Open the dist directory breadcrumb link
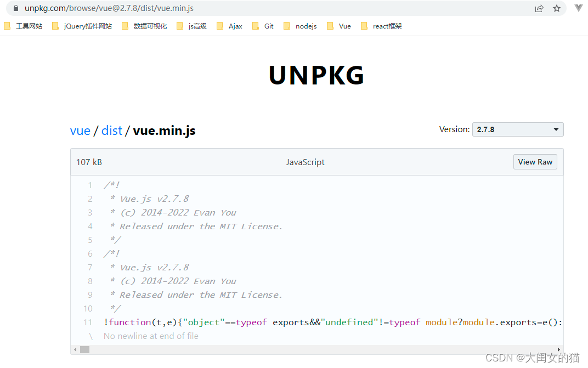 [x=112, y=131]
